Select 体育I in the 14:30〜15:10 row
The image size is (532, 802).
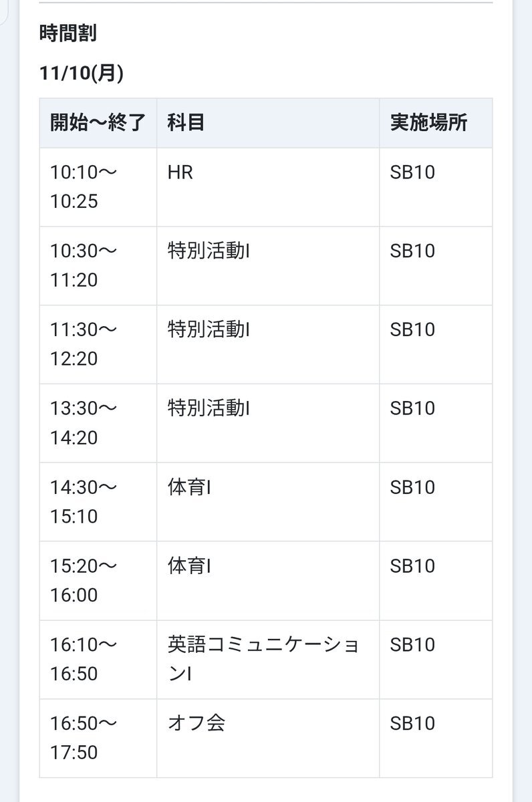coord(190,487)
